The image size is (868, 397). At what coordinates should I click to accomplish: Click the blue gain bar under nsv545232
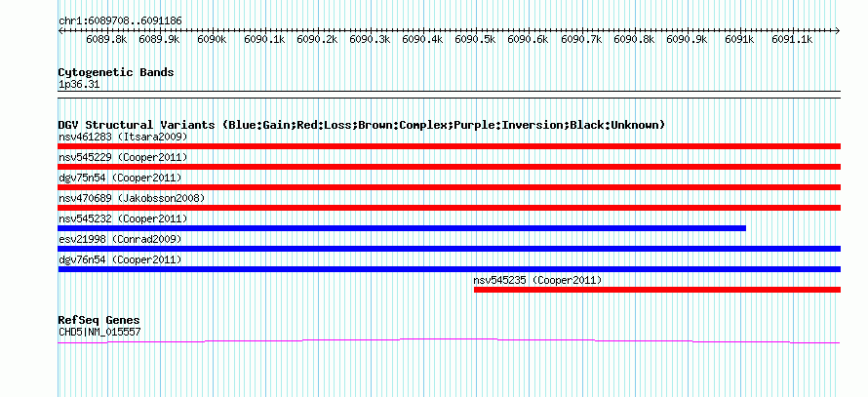point(402,228)
